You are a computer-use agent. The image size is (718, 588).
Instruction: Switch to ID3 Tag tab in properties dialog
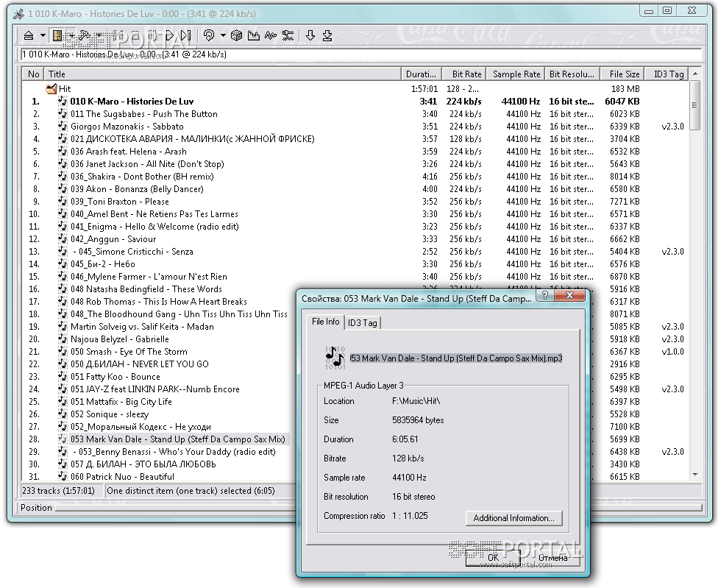pyautogui.click(x=362, y=323)
